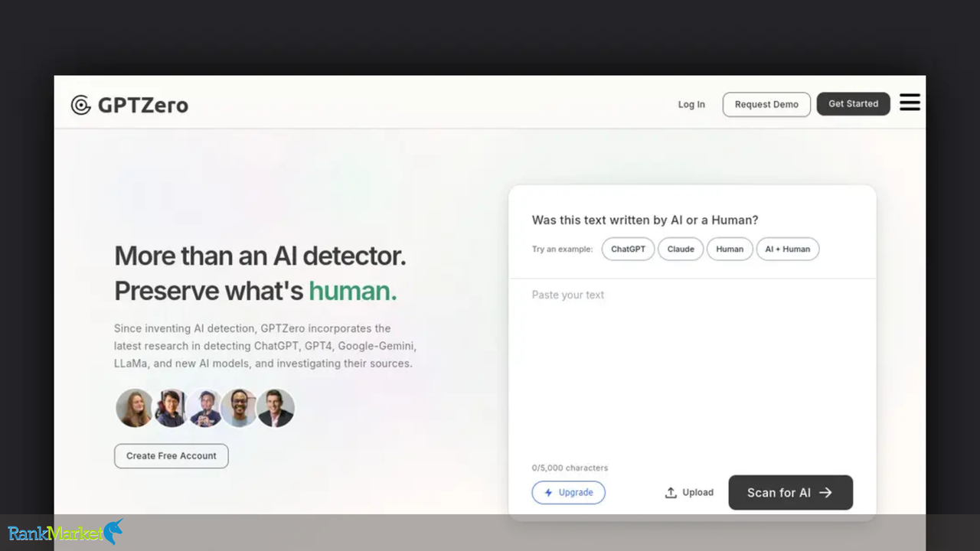Viewport: 980px width, 551px height.
Task: Open the hamburger menu icon
Action: click(x=910, y=103)
